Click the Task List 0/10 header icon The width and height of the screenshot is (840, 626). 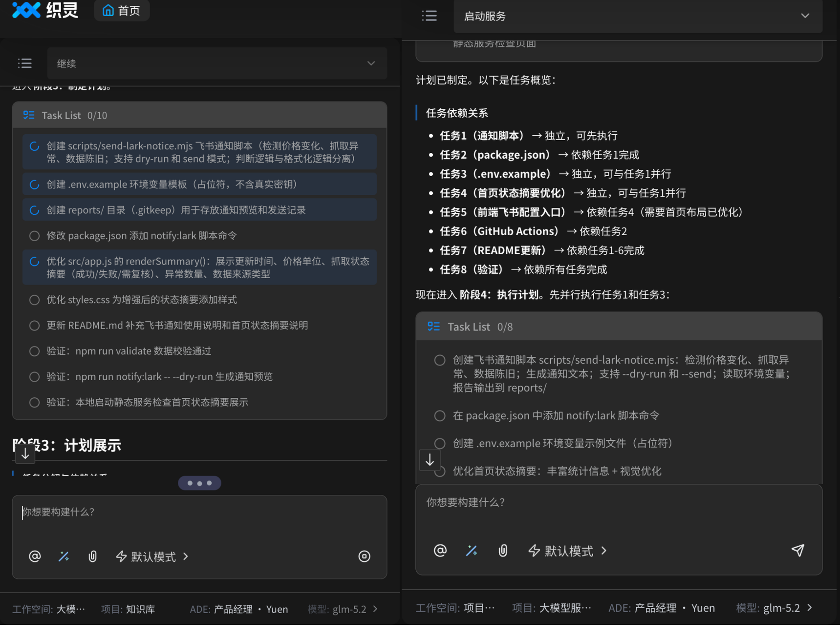tap(29, 115)
